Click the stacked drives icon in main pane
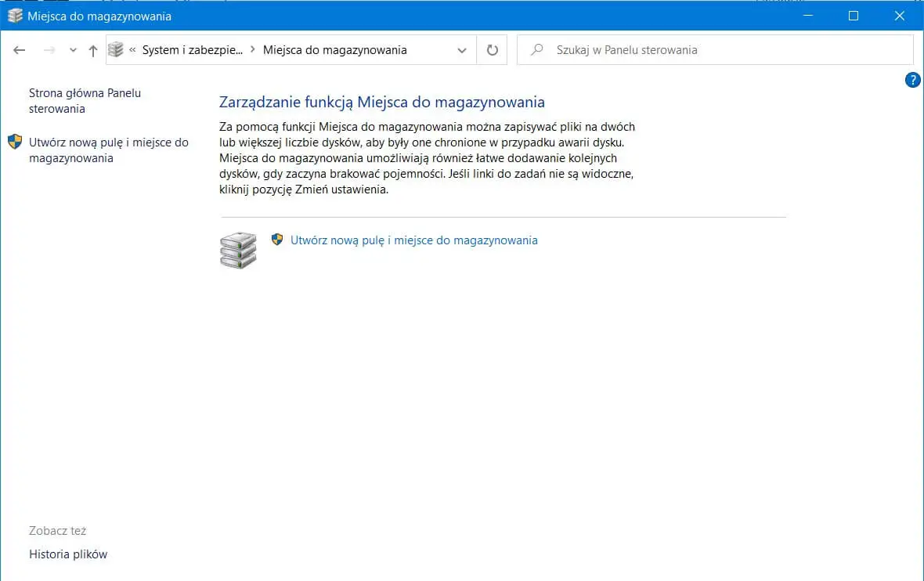 tap(238, 251)
